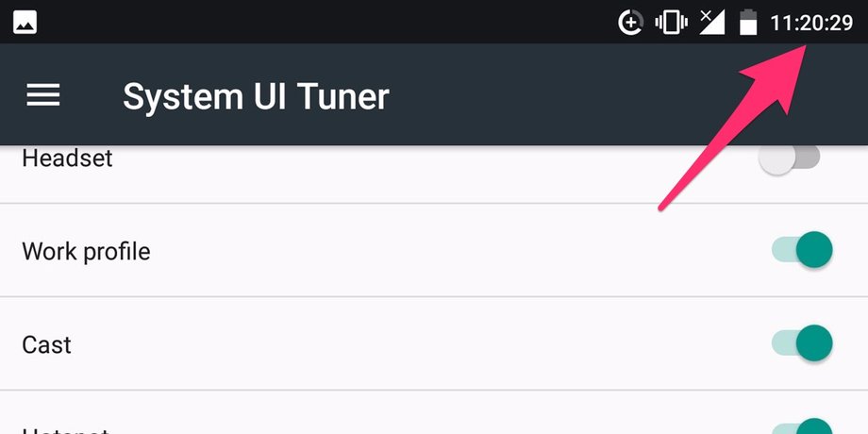Turn off the Cast switch
The height and width of the screenshot is (434, 868).
[x=802, y=343]
